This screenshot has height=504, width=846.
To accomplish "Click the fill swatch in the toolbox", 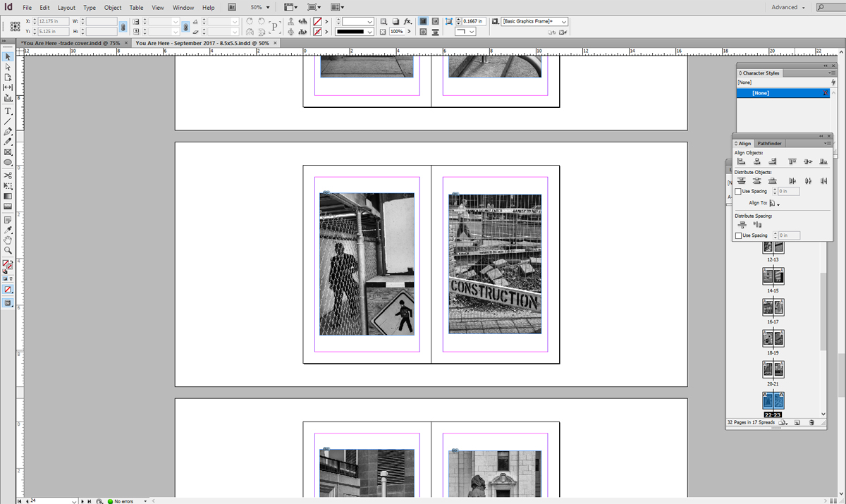I will [6, 264].
